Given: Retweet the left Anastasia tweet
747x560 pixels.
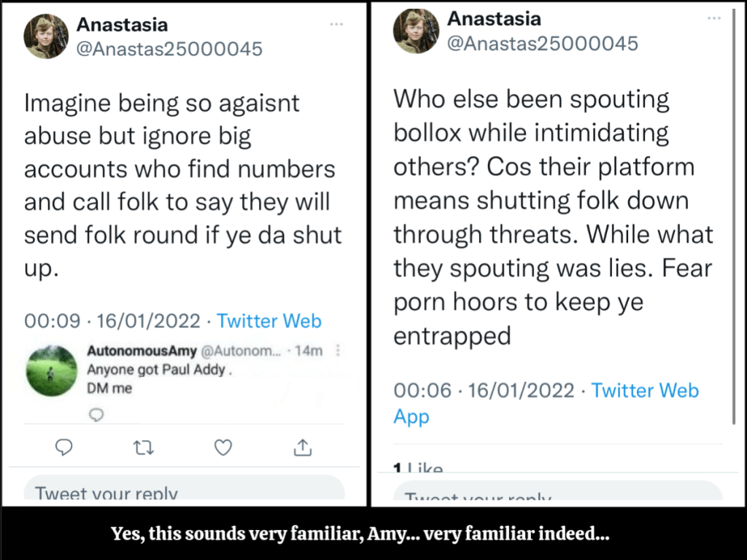Looking at the screenshot, I should pos(144,447).
